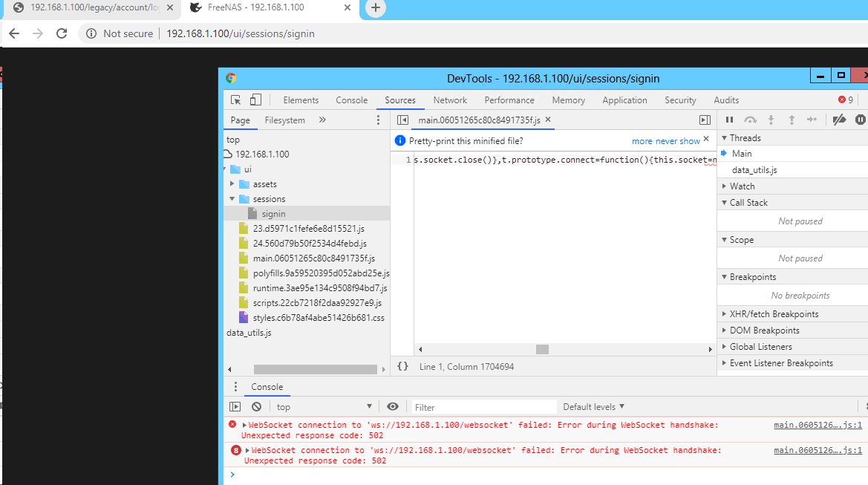Toggle the live expression eye icon
The height and width of the screenshot is (485, 868).
[x=393, y=406]
